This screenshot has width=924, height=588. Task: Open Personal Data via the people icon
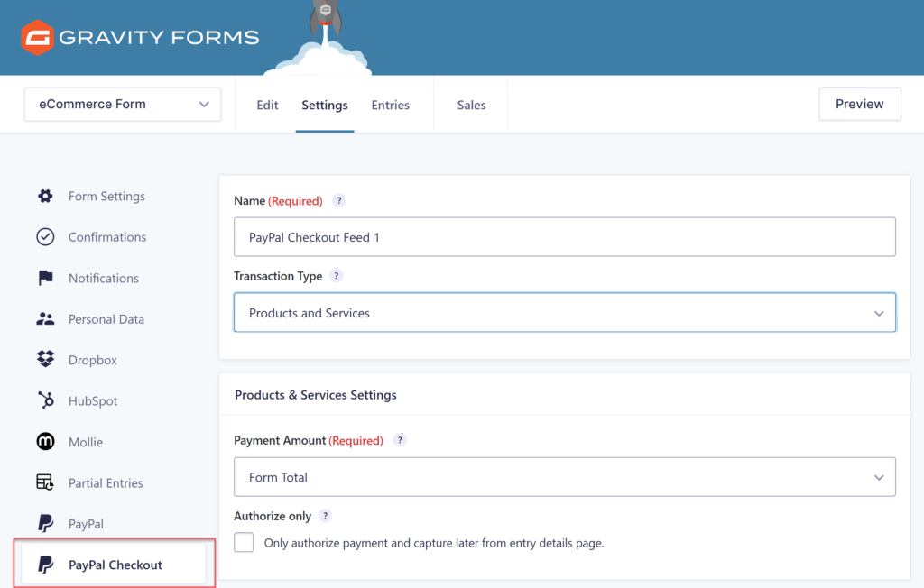tap(43, 318)
